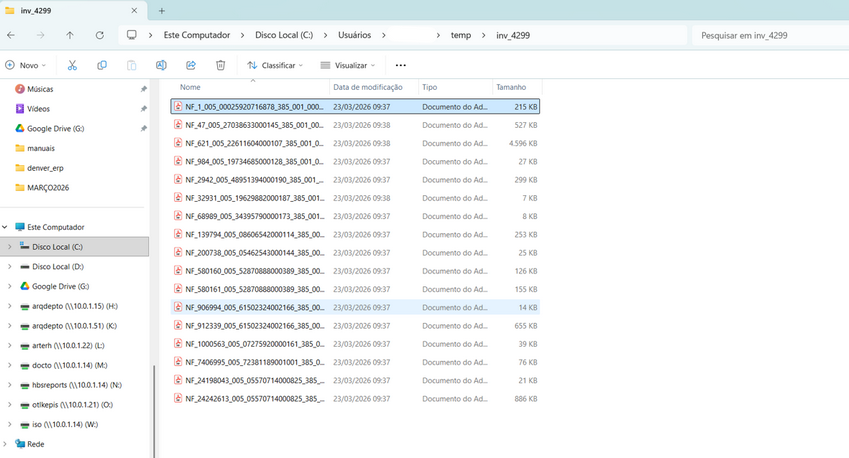The width and height of the screenshot is (849, 458).
Task: Expand the Disco Local (C:) tree node
Action: (10, 247)
